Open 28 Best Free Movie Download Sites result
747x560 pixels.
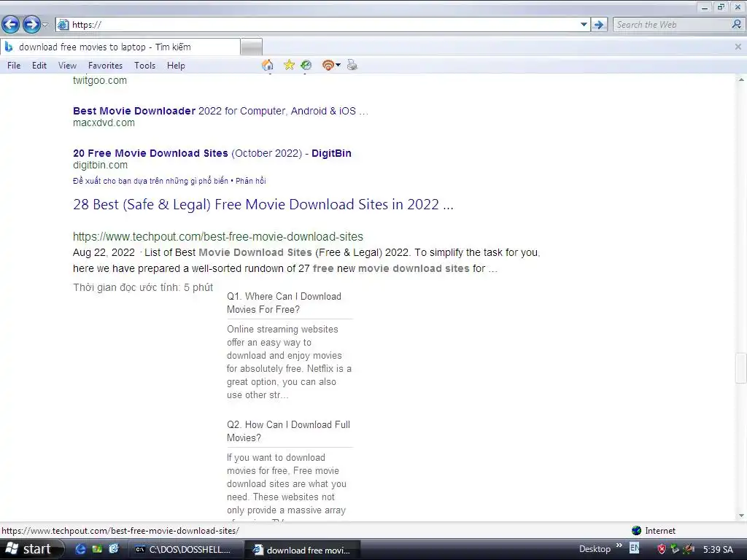coord(263,204)
